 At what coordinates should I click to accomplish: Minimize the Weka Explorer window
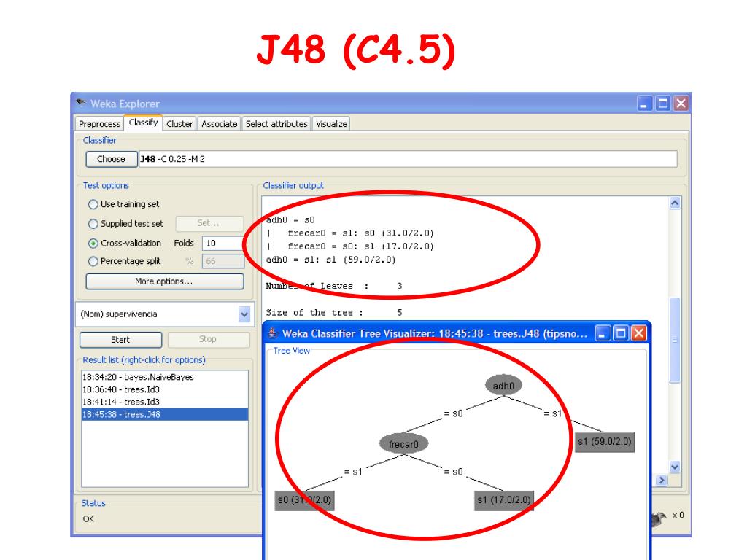645,104
